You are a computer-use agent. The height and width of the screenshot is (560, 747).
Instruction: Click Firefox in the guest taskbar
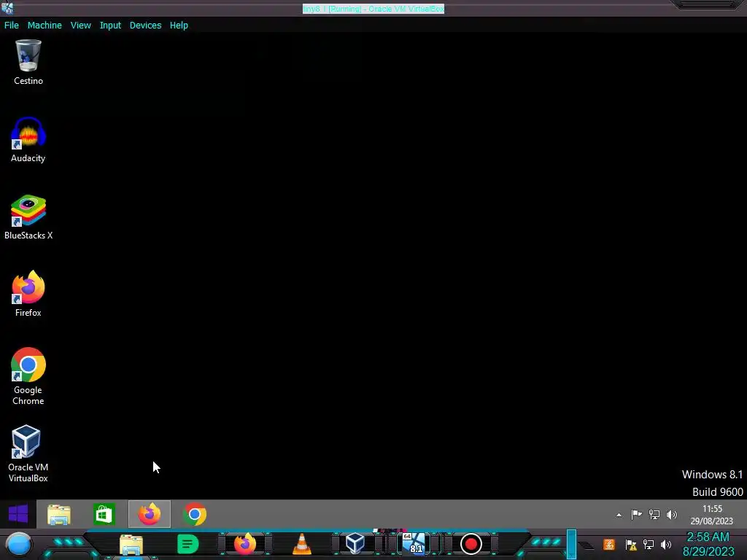[149, 514]
